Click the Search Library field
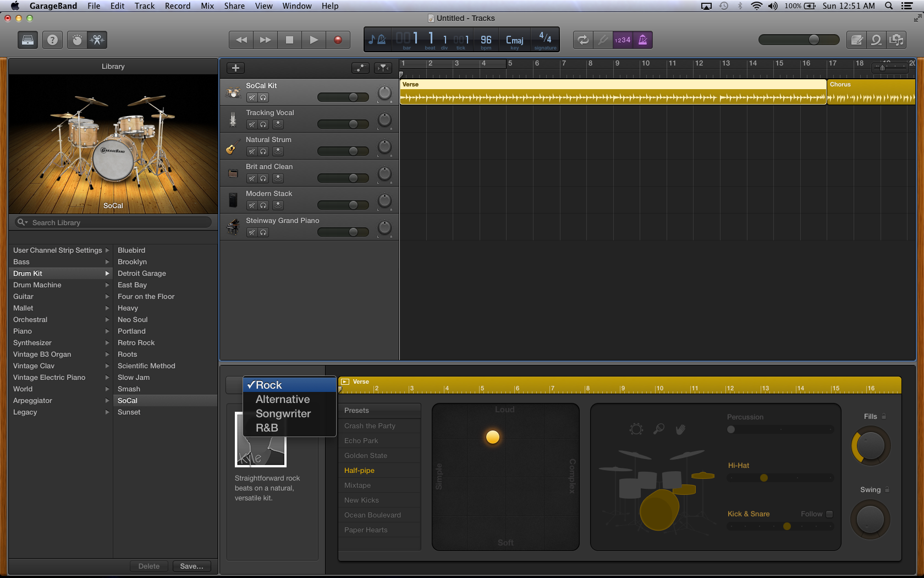 [x=113, y=222]
